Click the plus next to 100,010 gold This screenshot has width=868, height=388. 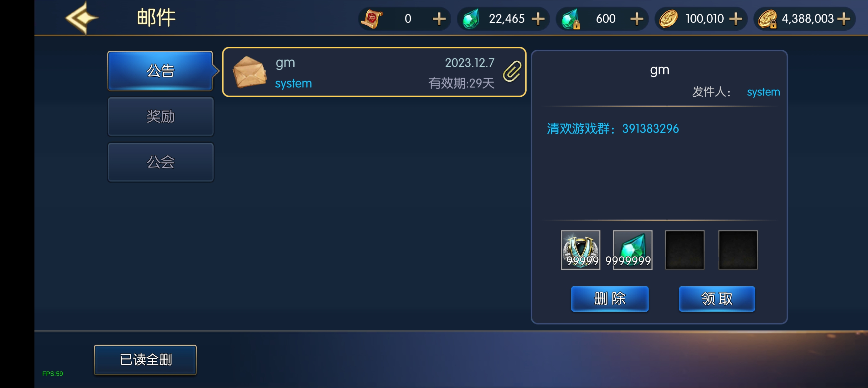pos(736,19)
